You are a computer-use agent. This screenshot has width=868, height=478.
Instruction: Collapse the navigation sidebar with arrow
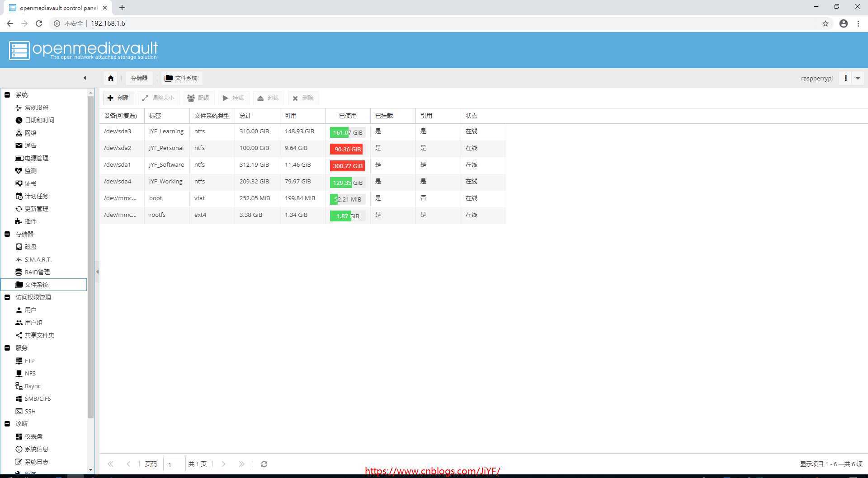[85, 78]
